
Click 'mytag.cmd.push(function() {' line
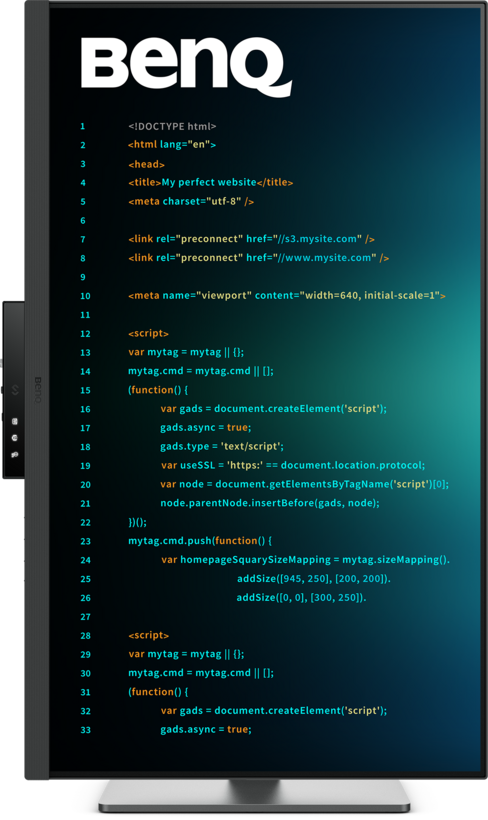(200, 541)
